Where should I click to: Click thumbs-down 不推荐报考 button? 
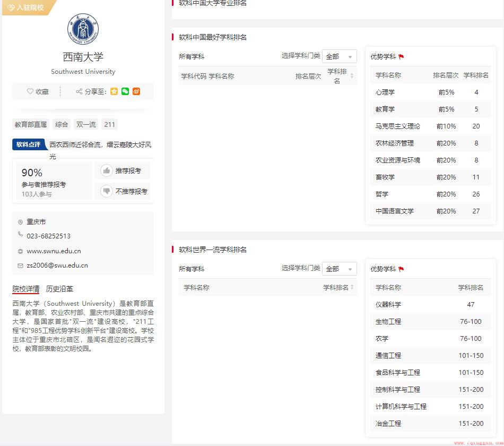(123, 191)
